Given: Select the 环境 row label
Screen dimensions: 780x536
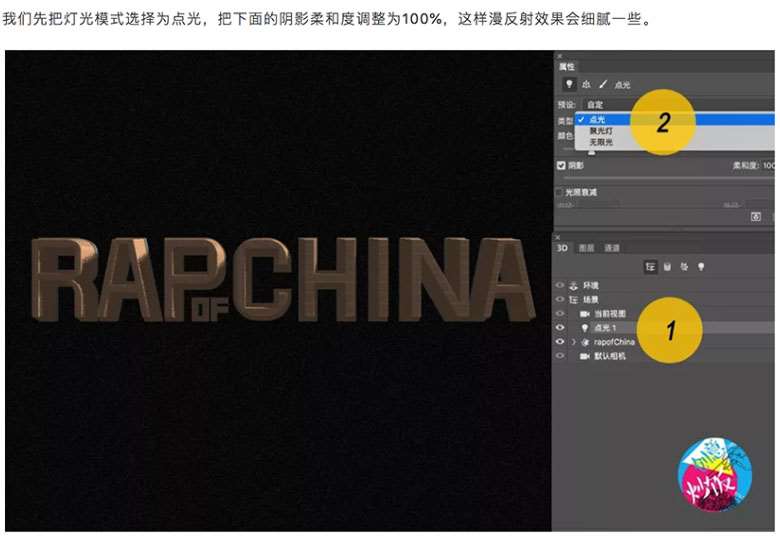Looking at the screenshot, I should (x=590, y=285).
